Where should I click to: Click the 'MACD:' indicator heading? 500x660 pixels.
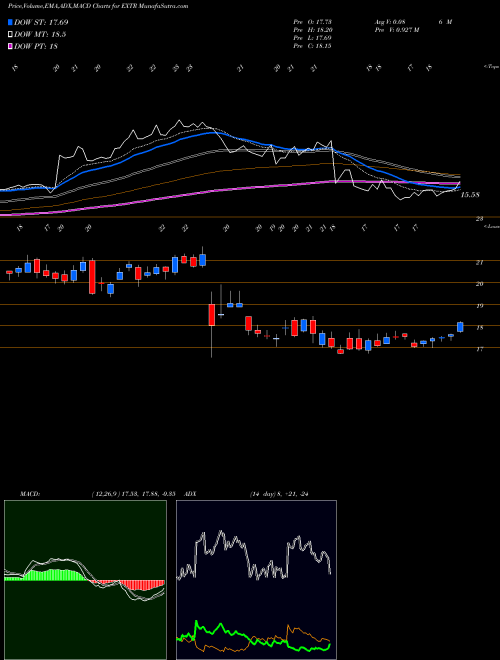(x=29, y=494)
